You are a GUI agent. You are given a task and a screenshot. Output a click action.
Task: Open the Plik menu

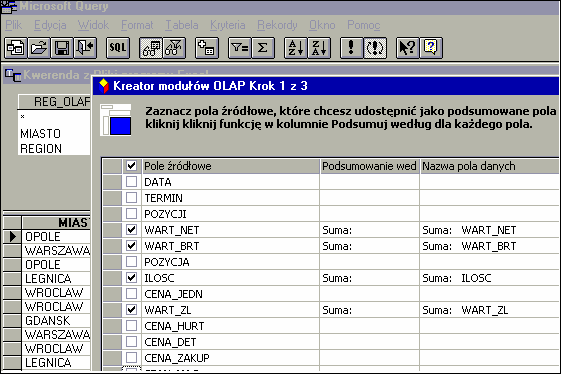(x=14, y=25)
